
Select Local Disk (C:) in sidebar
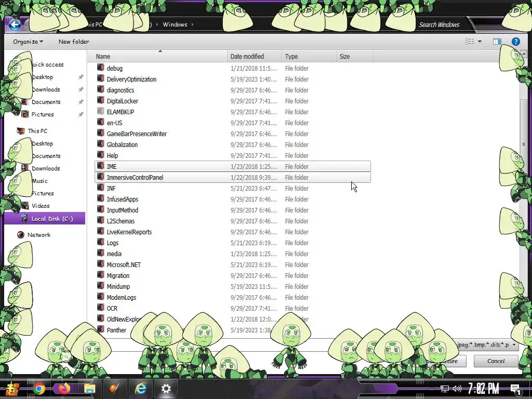point(45,219)
